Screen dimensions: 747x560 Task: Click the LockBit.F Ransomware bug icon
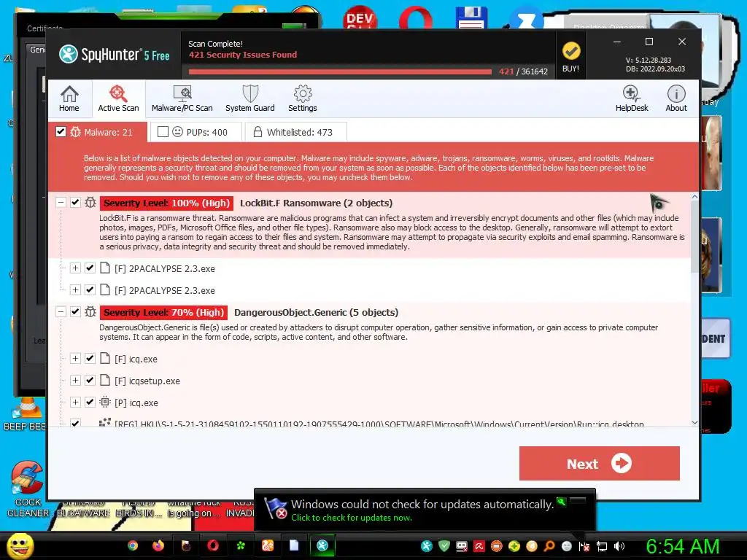tap(90, 203)
